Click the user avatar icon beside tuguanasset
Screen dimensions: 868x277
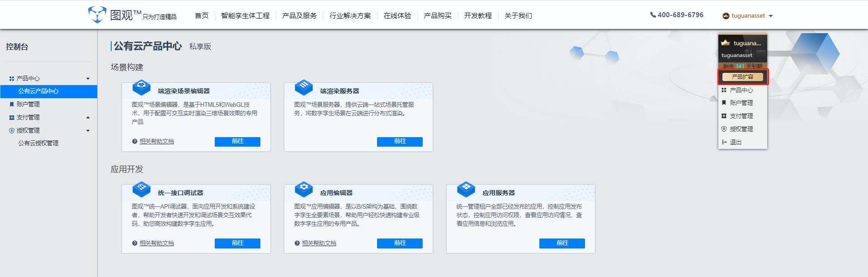pyautogui.click(x=726, y=16)
